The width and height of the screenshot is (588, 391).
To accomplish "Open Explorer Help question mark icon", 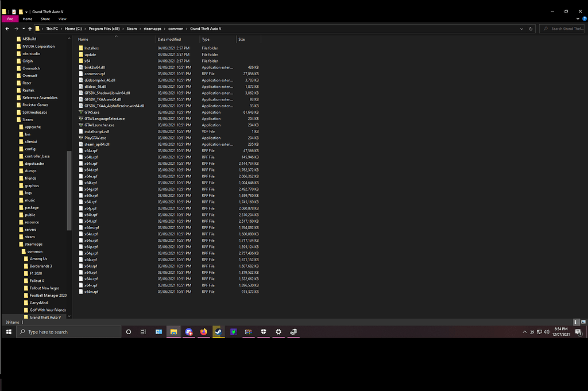I will [x=585, y=19].
